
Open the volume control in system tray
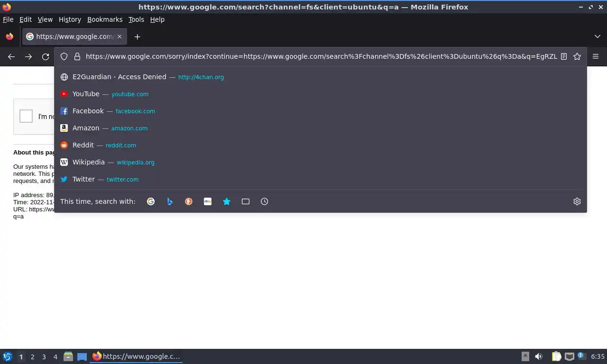point(539,356)
